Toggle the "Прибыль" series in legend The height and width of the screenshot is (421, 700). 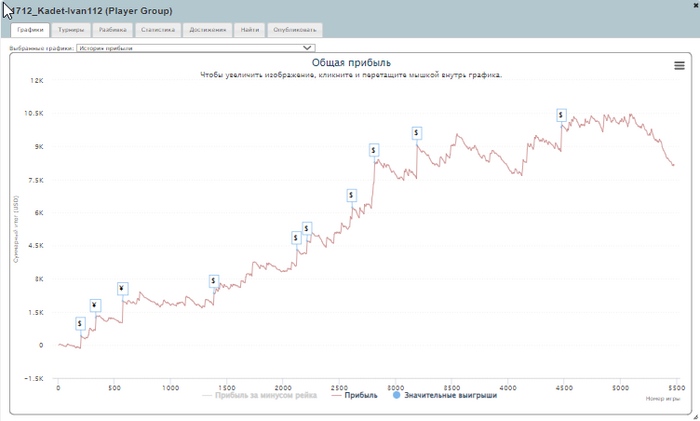point(354,395)
